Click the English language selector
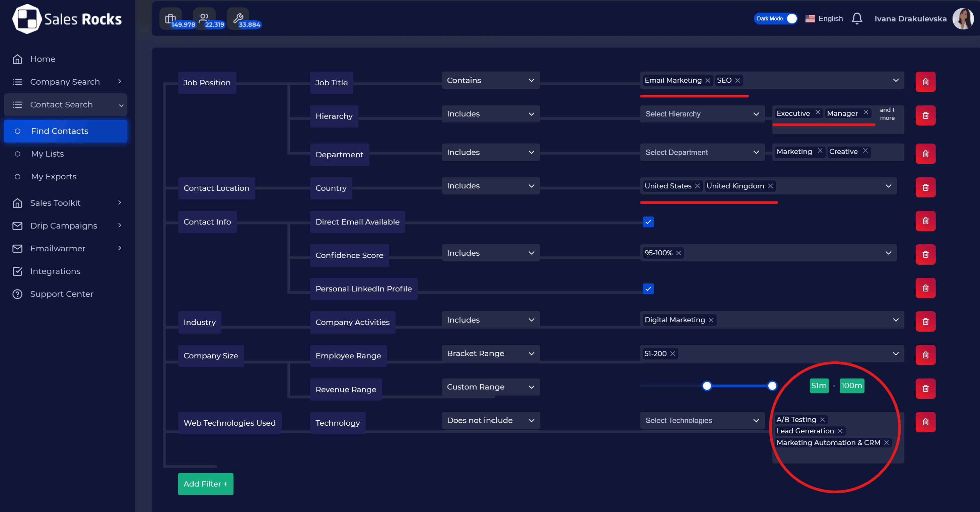980x512 pixels. 824,19
